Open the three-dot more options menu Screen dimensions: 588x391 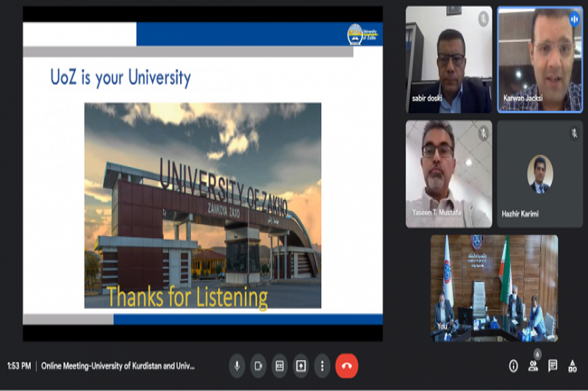322,365
